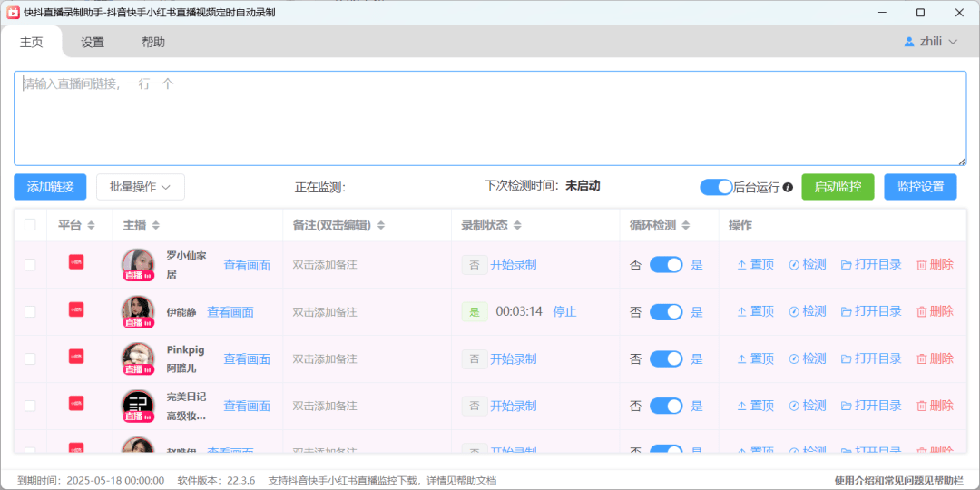This screenshot has width=980, height=490.
Task: Open 伊能静 streamer avatar
Action: point(138,312)
